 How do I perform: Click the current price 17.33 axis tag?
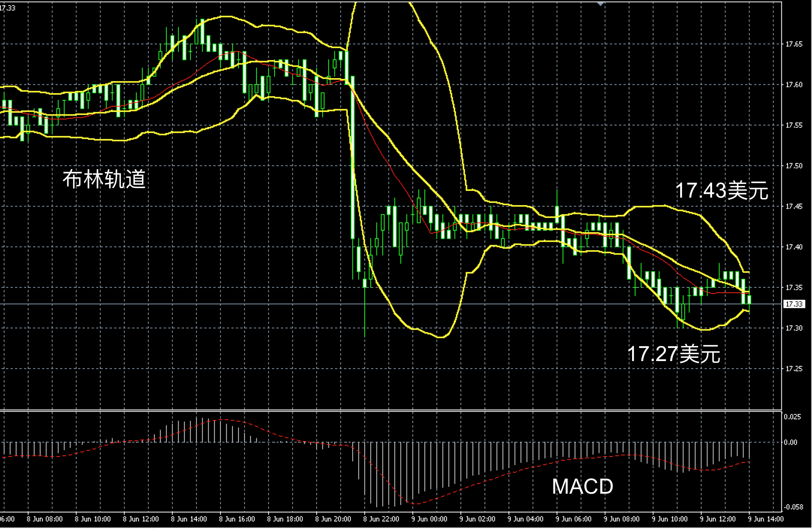click(x=794, y=304)
